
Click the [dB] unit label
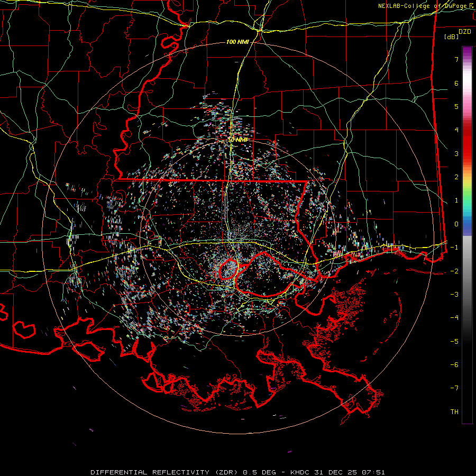point(452,37)
